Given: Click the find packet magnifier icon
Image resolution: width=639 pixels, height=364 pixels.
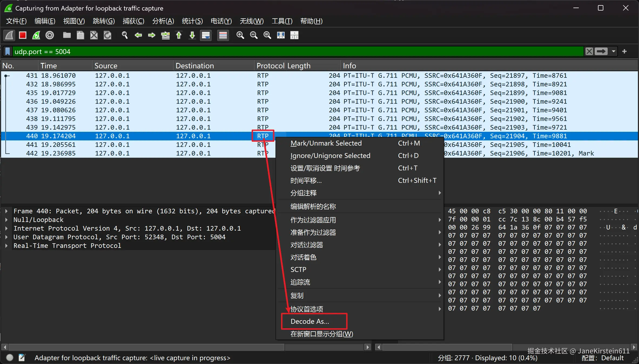Looking at the screenshot, I should click(x=125, y=35).
